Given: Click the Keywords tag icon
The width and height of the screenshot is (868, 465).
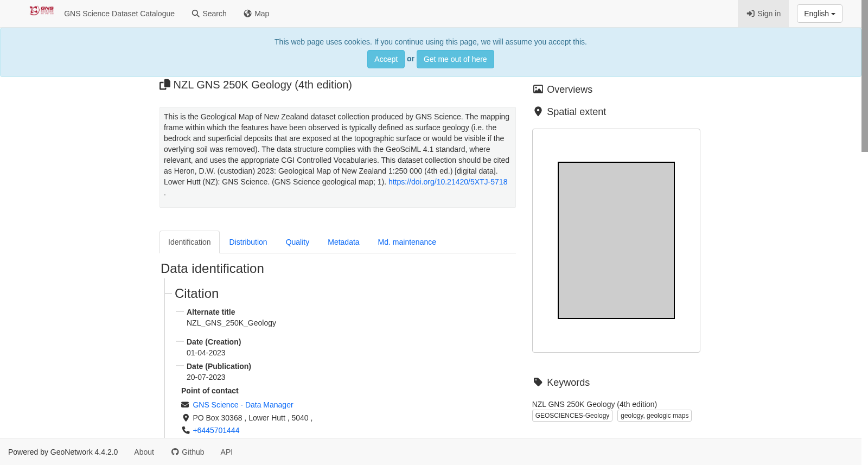Looking at the screenshot, I should [538, 382].
